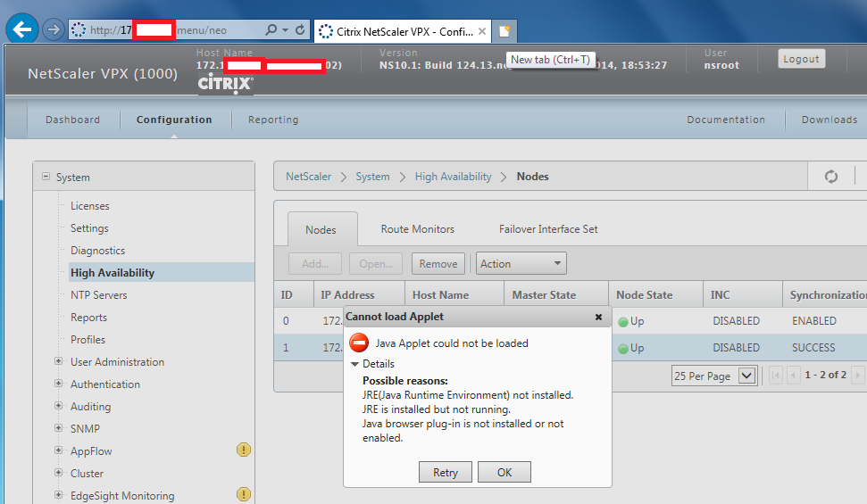867x504 pixels.
Task: Go back using the browser back arrow
Action: [22, 29]
